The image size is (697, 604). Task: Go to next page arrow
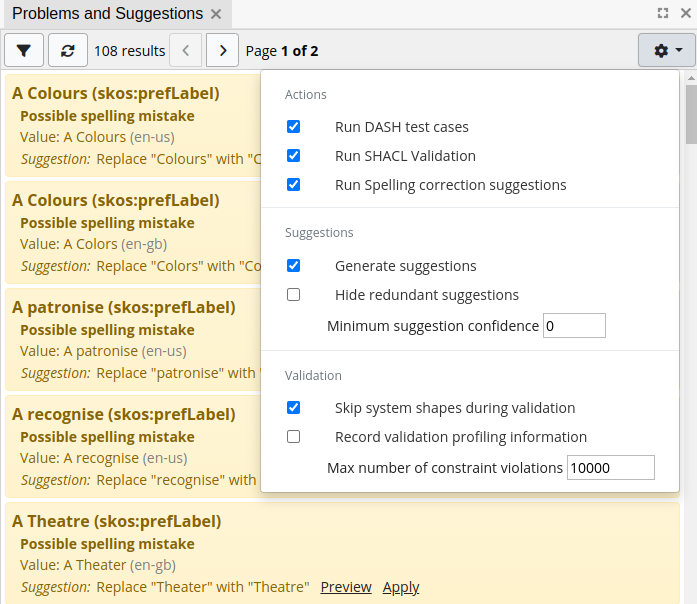pos(222,50)
